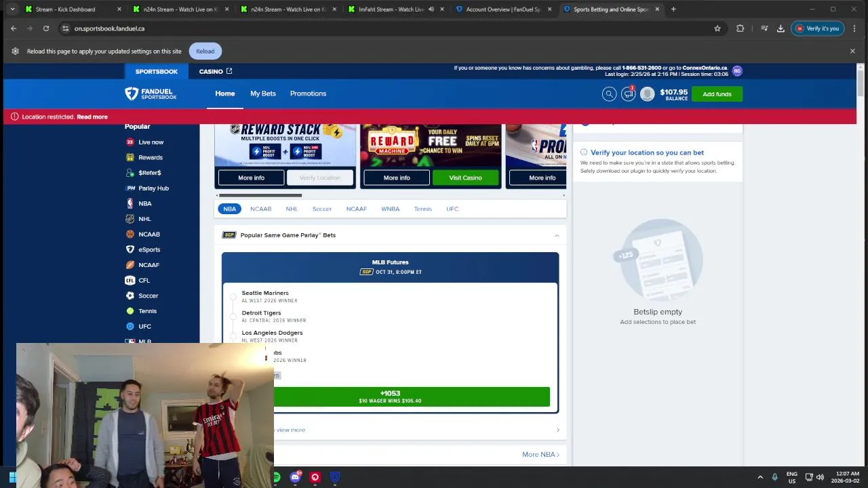Click Verify it's you profile button

pos(818,28)
